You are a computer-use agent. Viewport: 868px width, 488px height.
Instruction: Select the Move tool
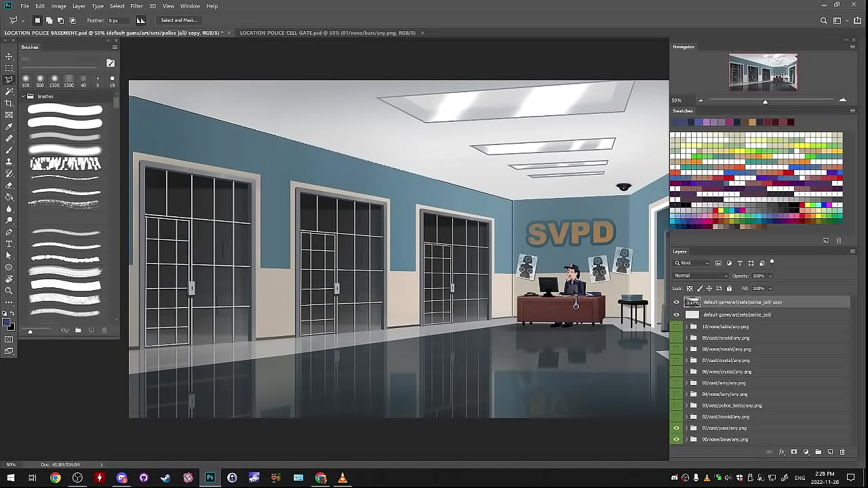pyautogui.click(x=9, y=56)
